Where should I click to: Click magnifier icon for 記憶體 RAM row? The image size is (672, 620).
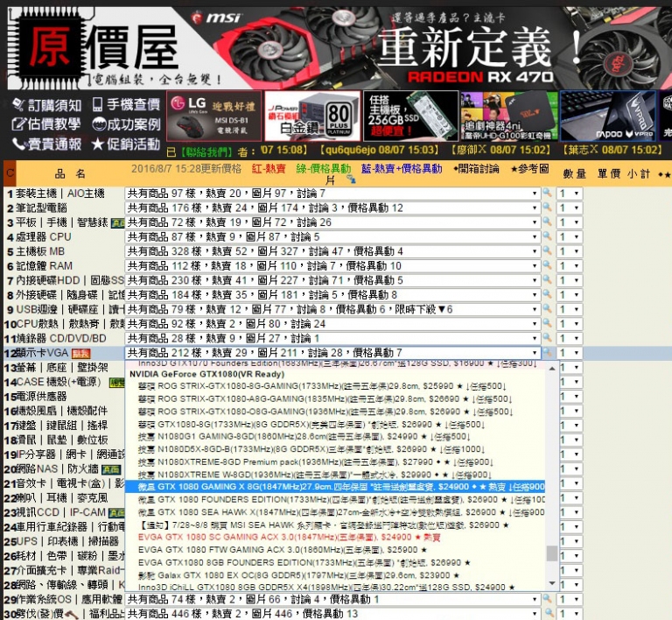point(547,265)
